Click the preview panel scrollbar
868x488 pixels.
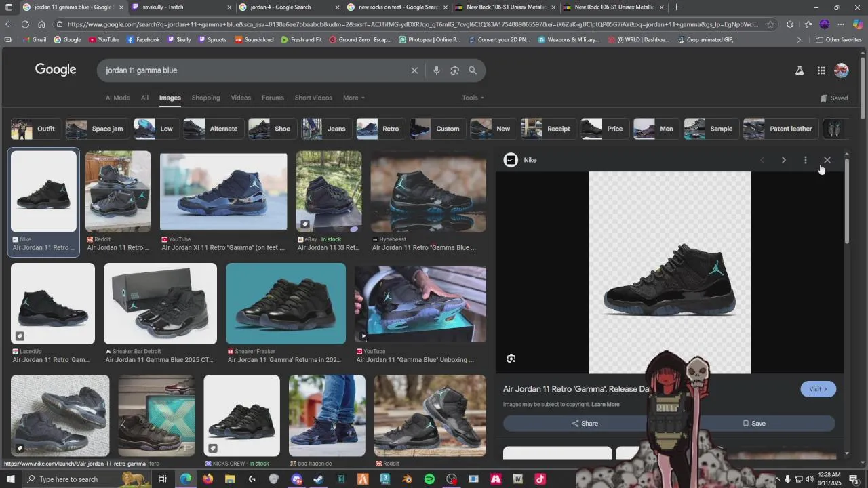[x=846, y=200]
